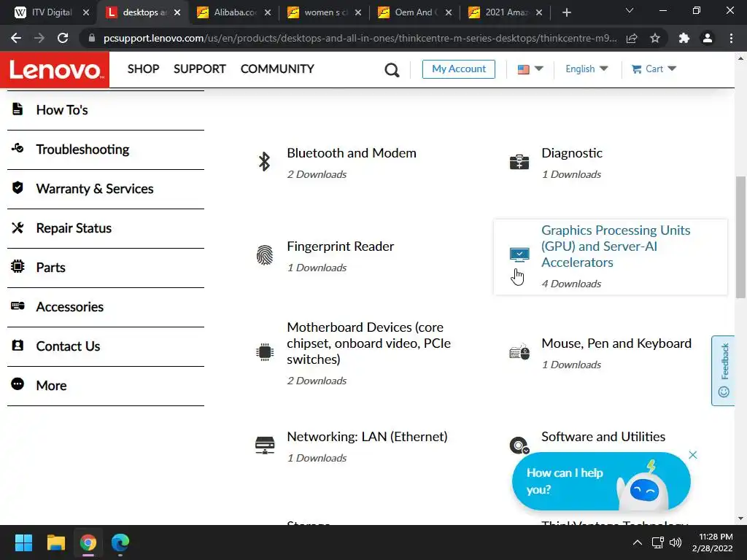Reload the page with the refresh icon

[x=63, y=38]
